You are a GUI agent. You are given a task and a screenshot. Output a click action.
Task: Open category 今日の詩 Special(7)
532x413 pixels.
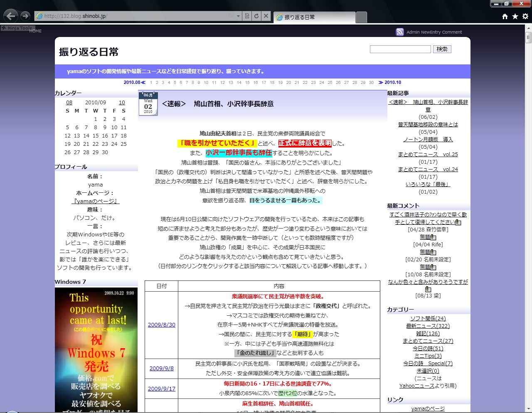(428, 363)
